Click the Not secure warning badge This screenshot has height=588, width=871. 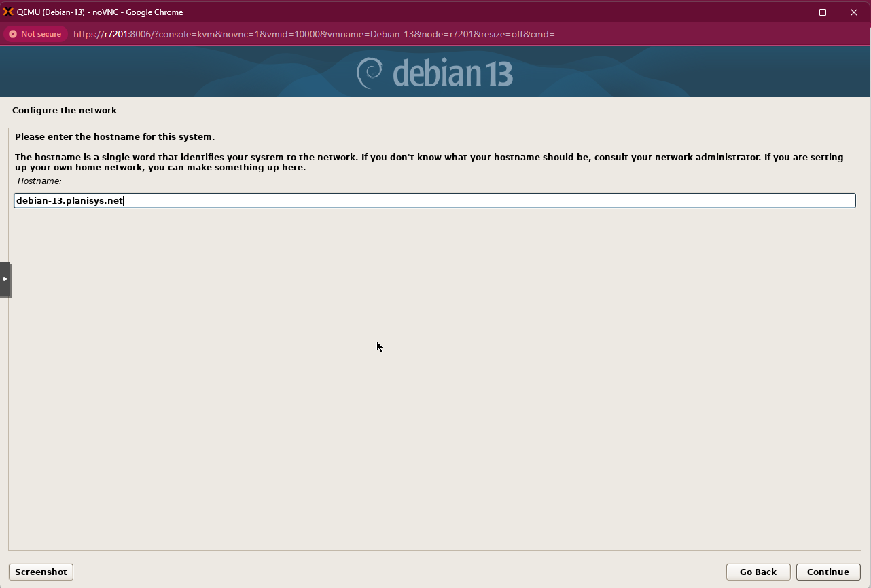pyautogui.click(x=35, y=33)
